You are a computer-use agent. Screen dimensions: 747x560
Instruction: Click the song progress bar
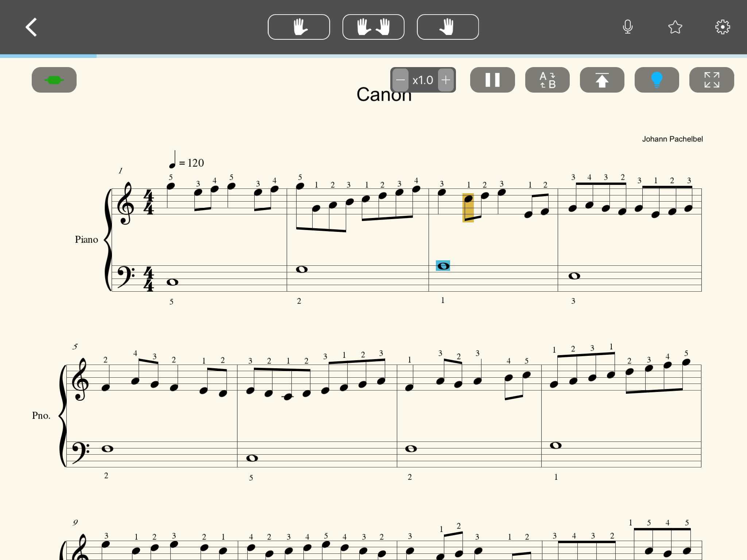point(373,56)
